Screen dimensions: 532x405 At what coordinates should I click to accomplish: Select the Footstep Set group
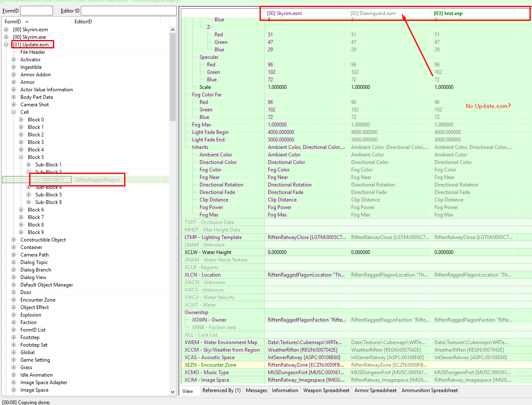coord(34,345)
